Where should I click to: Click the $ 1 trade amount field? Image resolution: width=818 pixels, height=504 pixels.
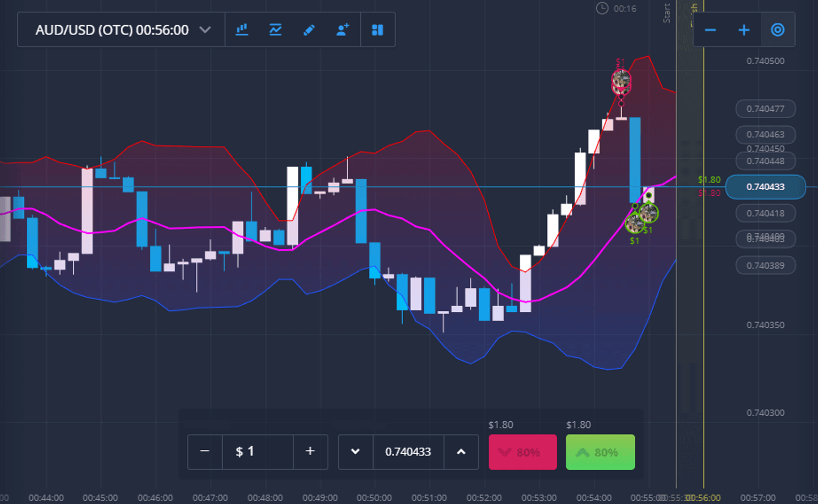257,452
